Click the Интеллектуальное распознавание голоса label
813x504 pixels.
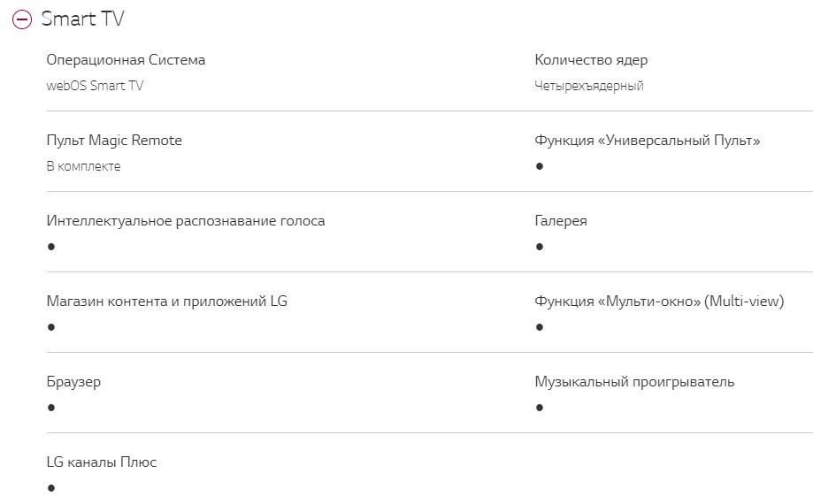(x=186, y=221)
